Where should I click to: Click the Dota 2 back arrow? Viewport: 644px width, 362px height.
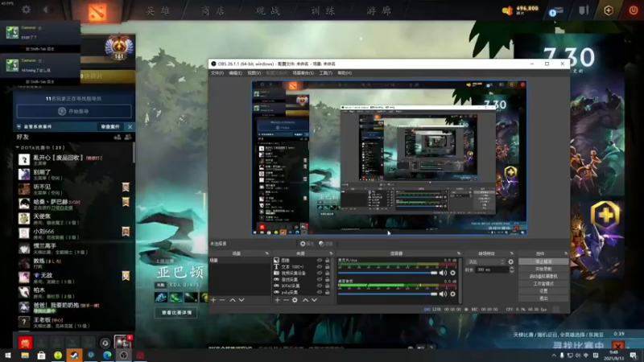[x=45, y=9]
